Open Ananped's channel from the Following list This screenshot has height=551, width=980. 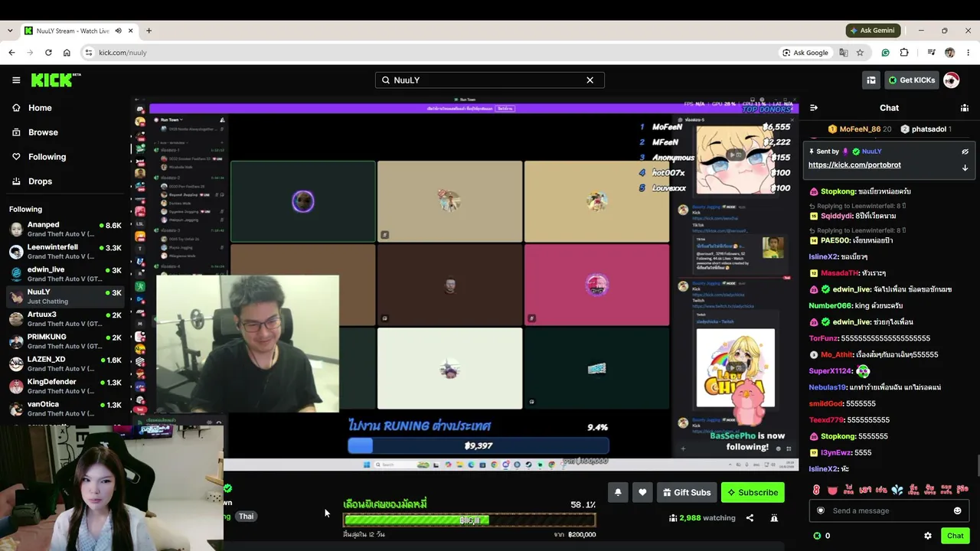point(65,230)
